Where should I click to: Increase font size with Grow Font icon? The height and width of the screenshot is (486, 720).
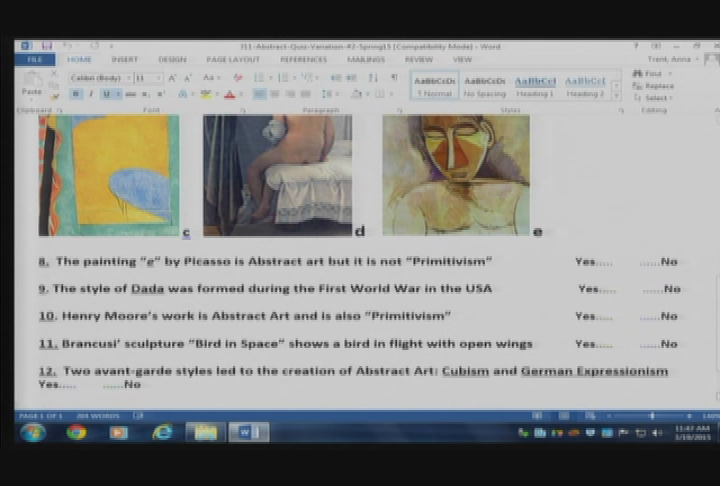[x=172, y=78]
